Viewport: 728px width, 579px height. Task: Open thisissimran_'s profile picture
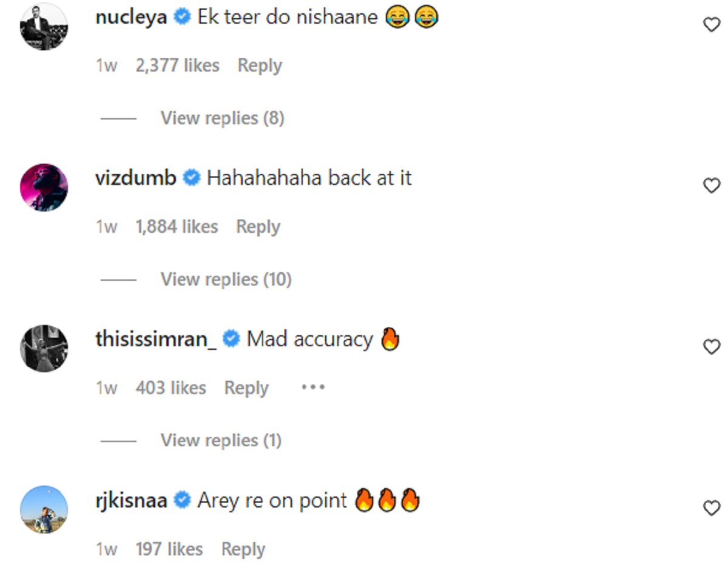(x=44, y=348)
